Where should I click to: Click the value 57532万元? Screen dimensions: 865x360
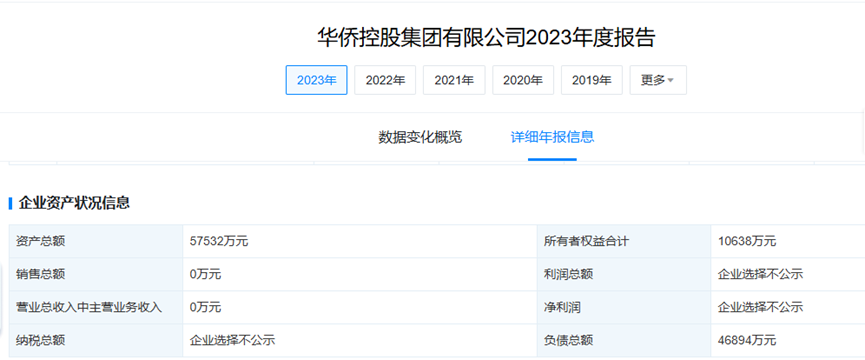point(219,241)
